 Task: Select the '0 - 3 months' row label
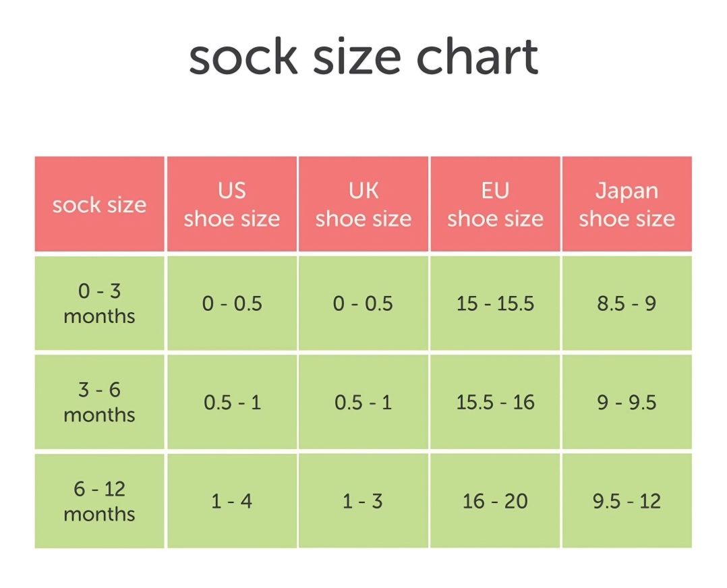coord(100,303)
